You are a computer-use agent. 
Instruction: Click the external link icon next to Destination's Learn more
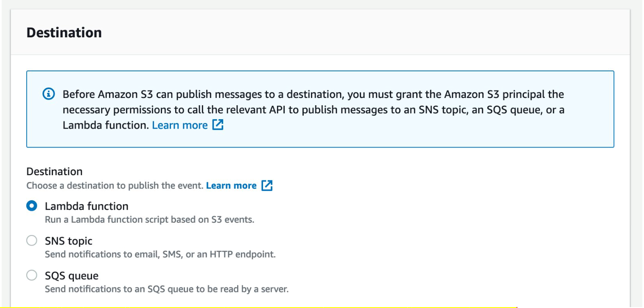point(268,185)
